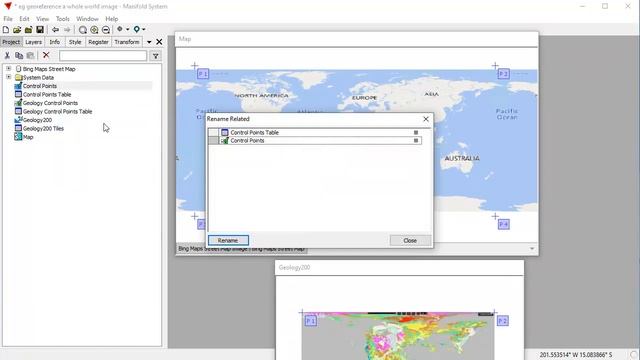
Task: Switch to the Layers tab
Action: click(33, 42)
